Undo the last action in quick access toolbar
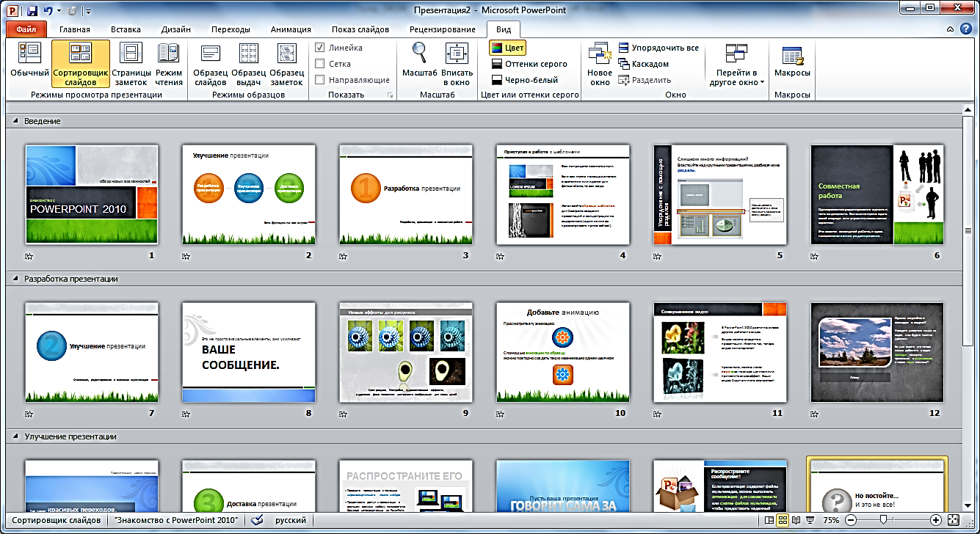Viewport: 980px width, 534px height. tap(48, 11)
